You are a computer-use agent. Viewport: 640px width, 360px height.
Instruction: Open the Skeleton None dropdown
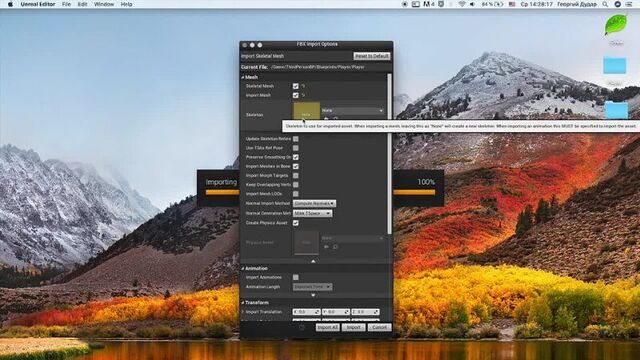[x=352, y=111]
